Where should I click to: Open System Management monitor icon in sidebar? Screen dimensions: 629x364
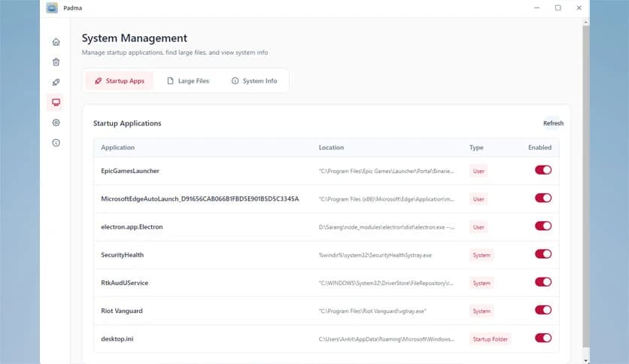(x=56, y=102)
